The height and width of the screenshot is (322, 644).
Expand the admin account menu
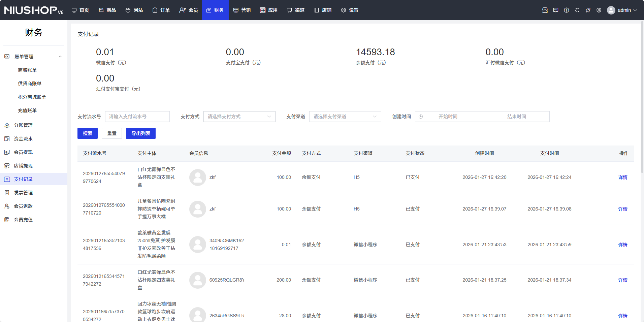click(622, 10)
